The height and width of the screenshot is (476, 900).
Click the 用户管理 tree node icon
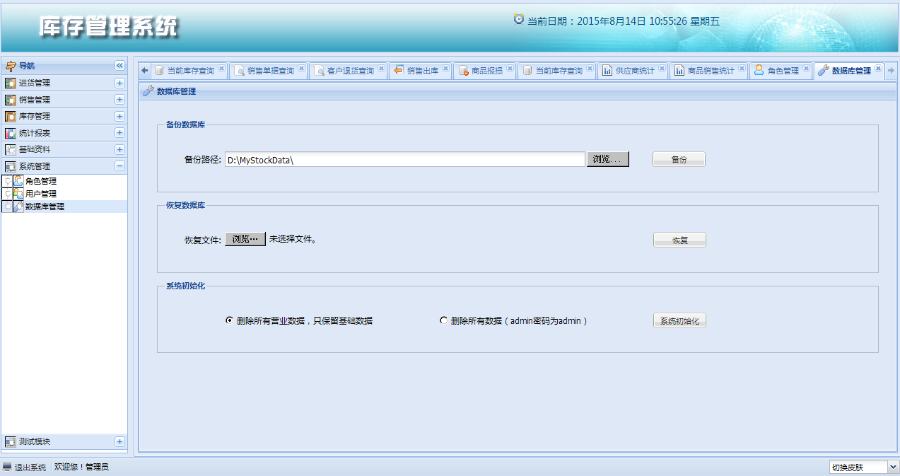18,194
